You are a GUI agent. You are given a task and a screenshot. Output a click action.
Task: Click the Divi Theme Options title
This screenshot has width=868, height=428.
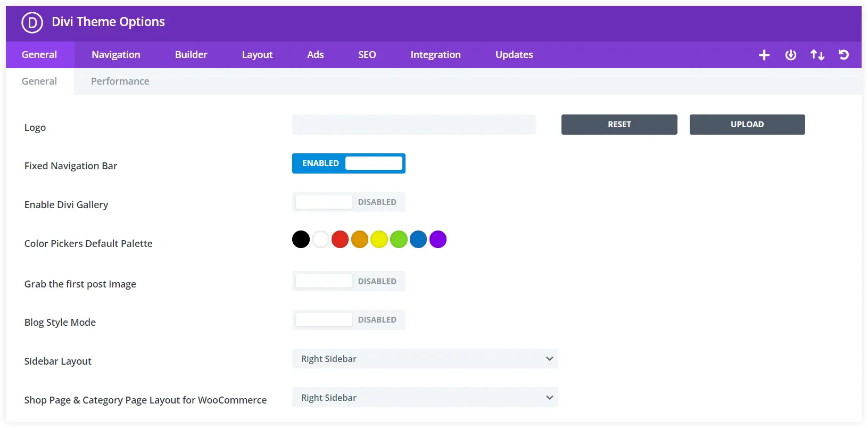(108, 22)
